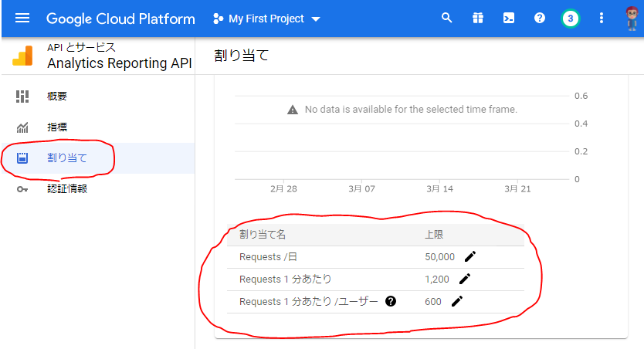Viewport: 644px width, 349px height.
Task: Click the project selector dropdown arrow
Action: click(316, 19)
